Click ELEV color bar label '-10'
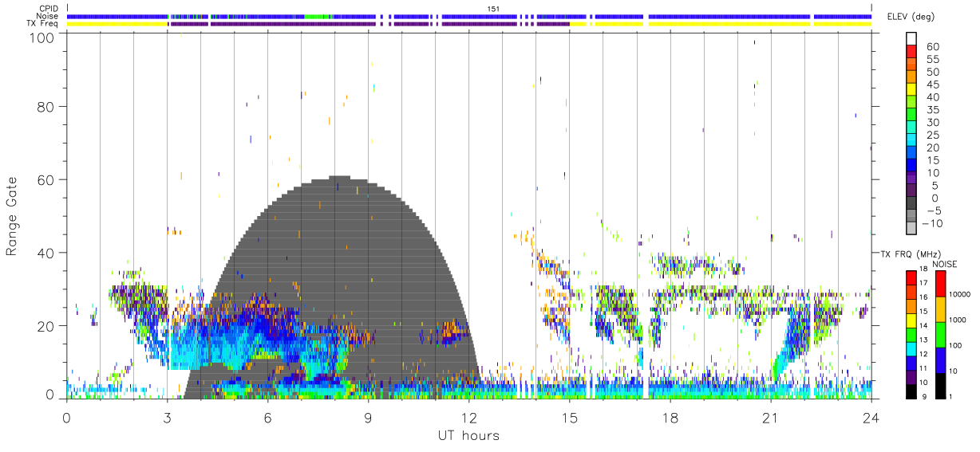This screenshot has width=980, height=452. (935, 223)
